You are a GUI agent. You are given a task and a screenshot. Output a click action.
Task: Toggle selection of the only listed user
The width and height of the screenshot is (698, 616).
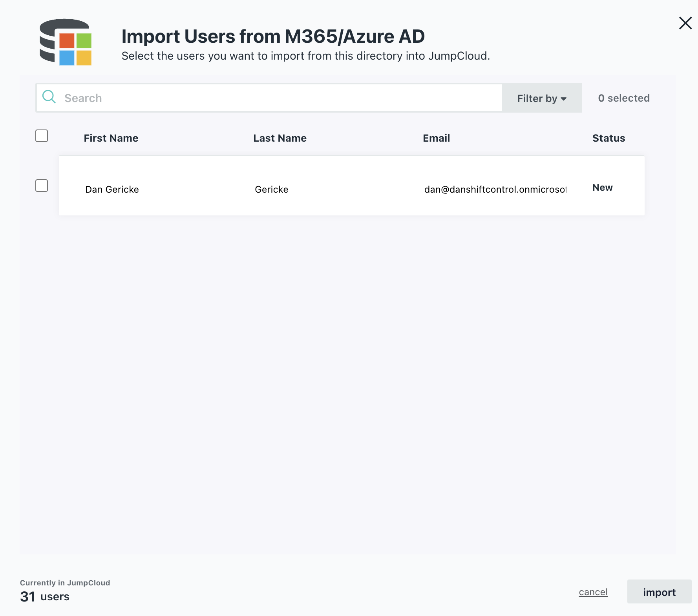41,186
